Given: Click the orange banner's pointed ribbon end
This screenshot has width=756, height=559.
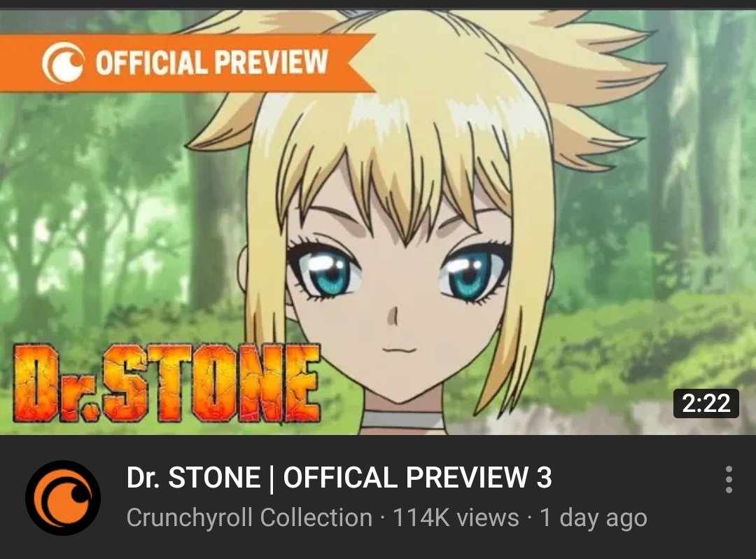Looking at the screenshot, I should [359, 63].
